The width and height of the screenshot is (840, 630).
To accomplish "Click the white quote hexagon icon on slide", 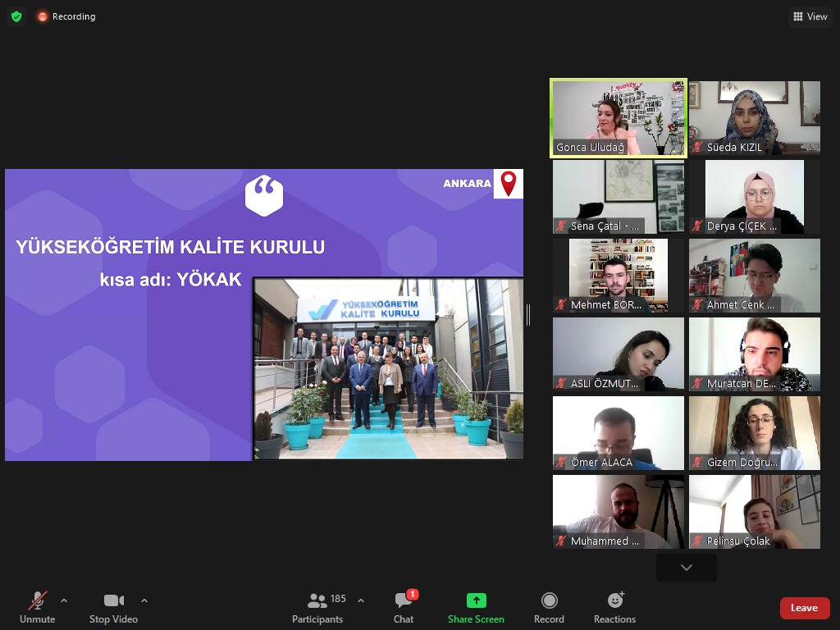I will pos(264,195).
